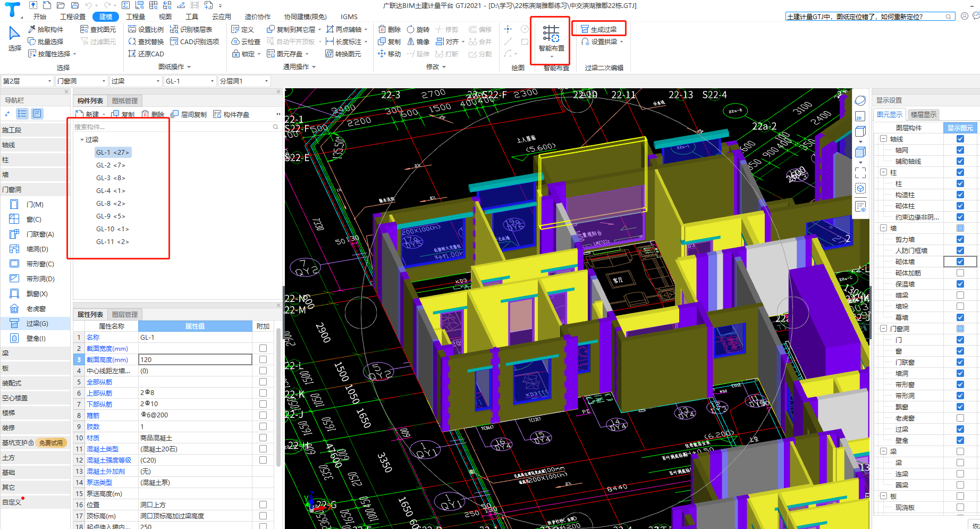This screenshot has width=980, height=529.
Task: Click the 移动 move tool
Action: (390, 54)
